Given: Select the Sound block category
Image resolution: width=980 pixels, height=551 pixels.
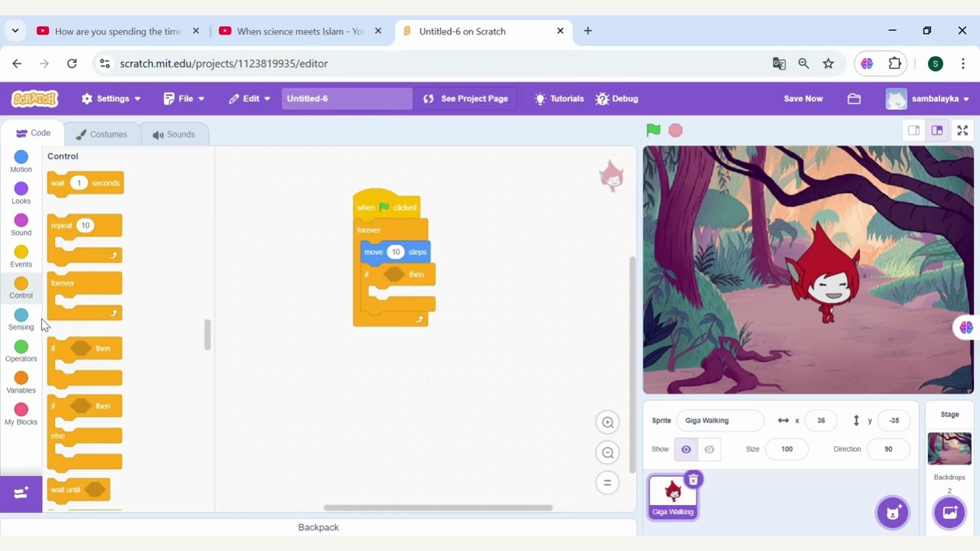Looking at the screenshot, I should (x=21, y=225).
